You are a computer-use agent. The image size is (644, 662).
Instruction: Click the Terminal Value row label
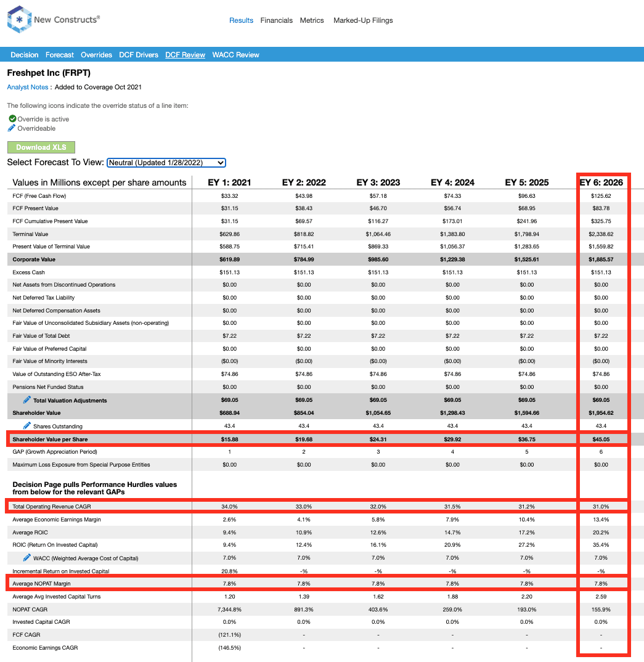pyautogui.click(x=30, y=234)
